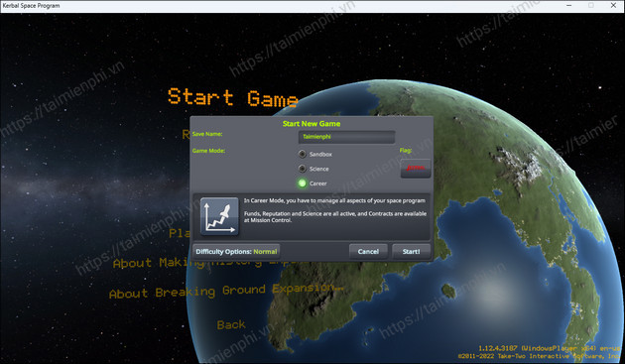
Task: Click the version text 1.12.4.3187
Action: (497, 348)
